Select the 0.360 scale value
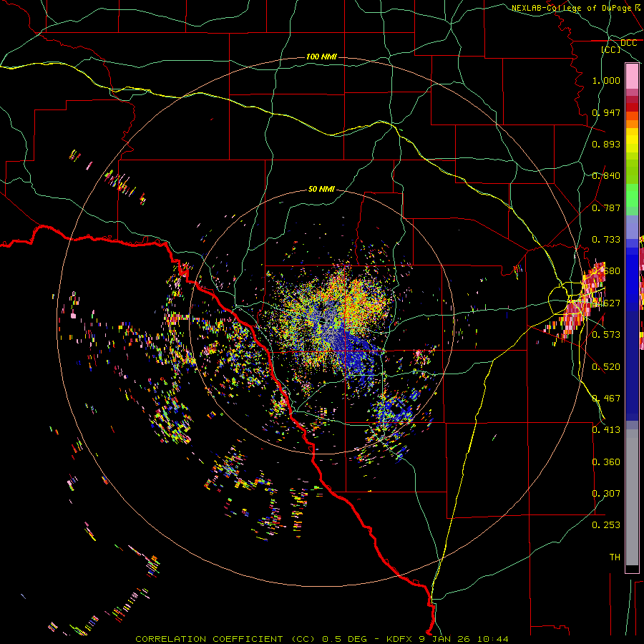 click(x=606, y=462)
